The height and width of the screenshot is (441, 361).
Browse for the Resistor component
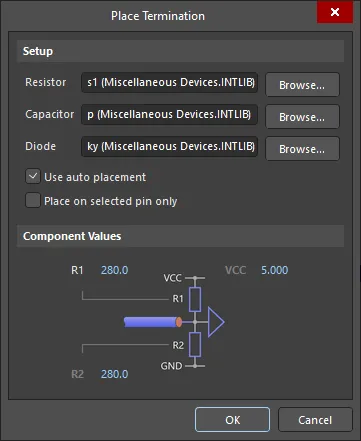click(302, 85)
